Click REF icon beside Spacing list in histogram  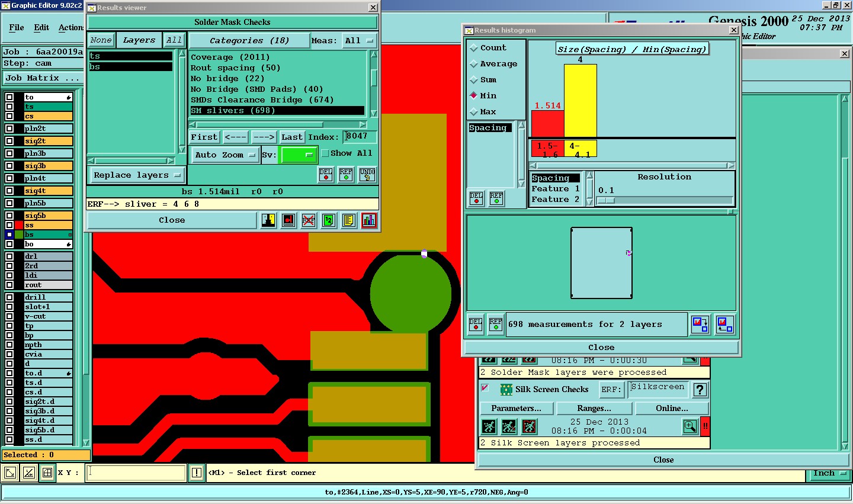click(x=496, y=198)
